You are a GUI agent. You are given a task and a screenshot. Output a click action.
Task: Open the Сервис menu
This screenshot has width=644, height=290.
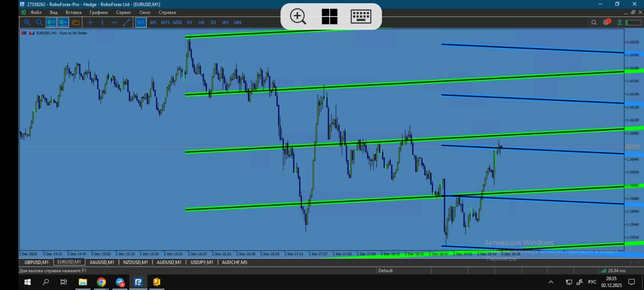pos(124,12)
